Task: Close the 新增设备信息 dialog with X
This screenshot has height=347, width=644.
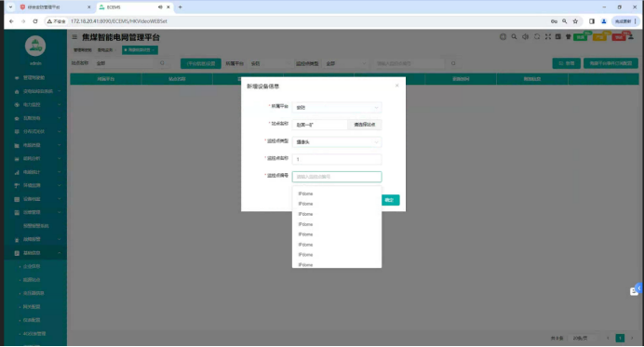Action: (396, 86)
